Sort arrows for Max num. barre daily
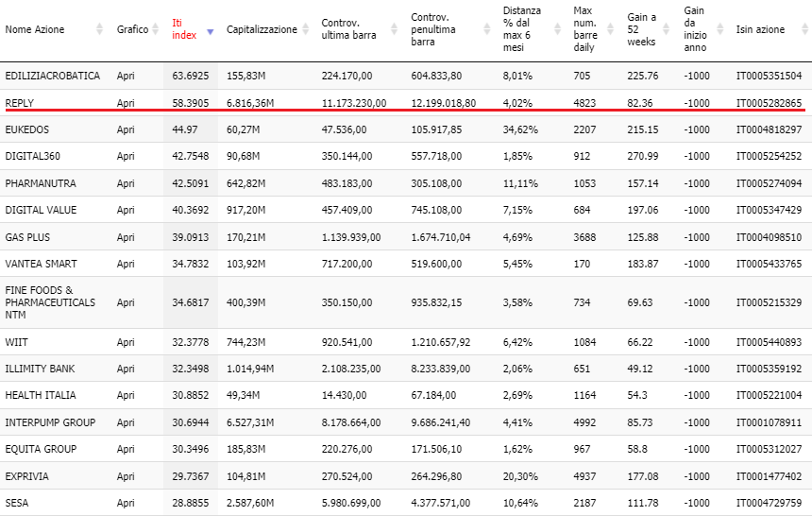This screenshot has height=516, width=812. click(611, 29)
